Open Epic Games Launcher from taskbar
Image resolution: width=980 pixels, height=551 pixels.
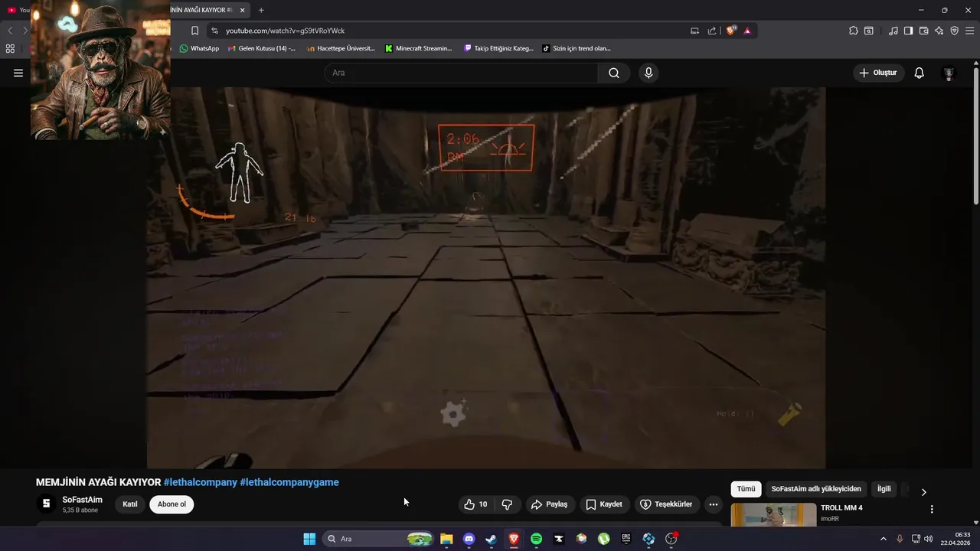click(x=626, y=539)
